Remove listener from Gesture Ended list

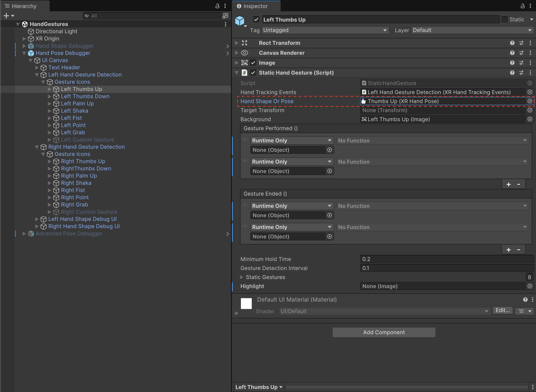click(519, 250)
